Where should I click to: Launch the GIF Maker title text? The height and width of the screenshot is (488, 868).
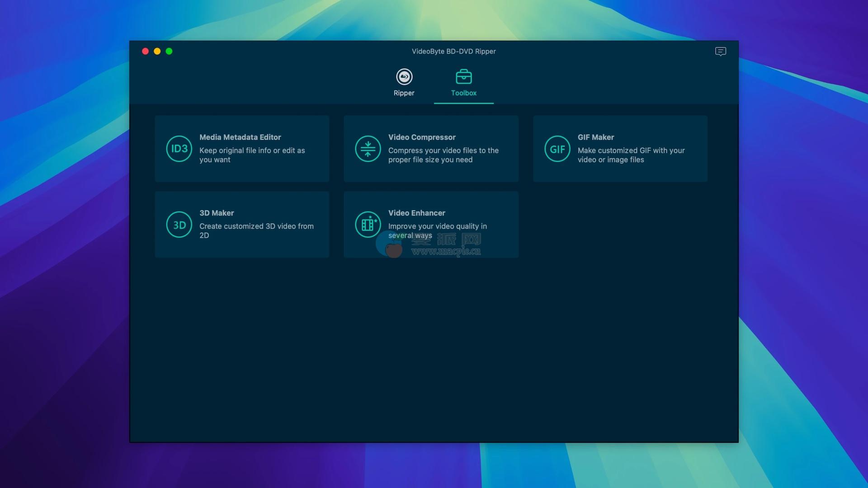(x=595, y=137)
